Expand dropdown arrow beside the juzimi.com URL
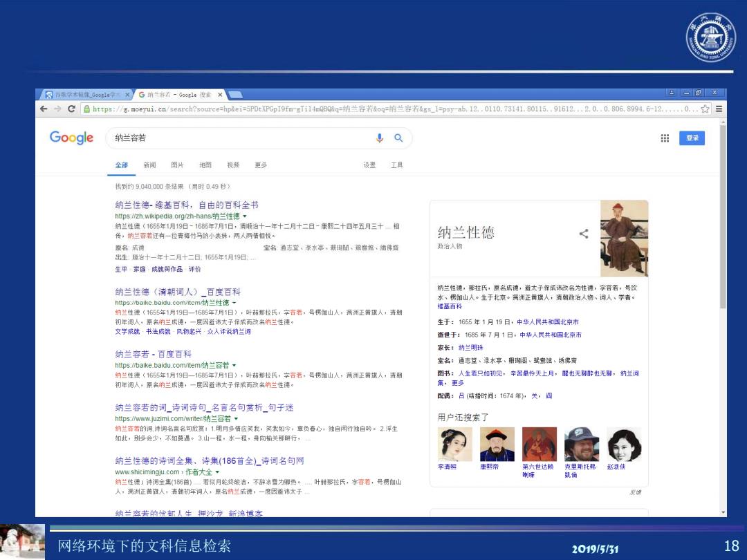747x560 pixels. 237,418
